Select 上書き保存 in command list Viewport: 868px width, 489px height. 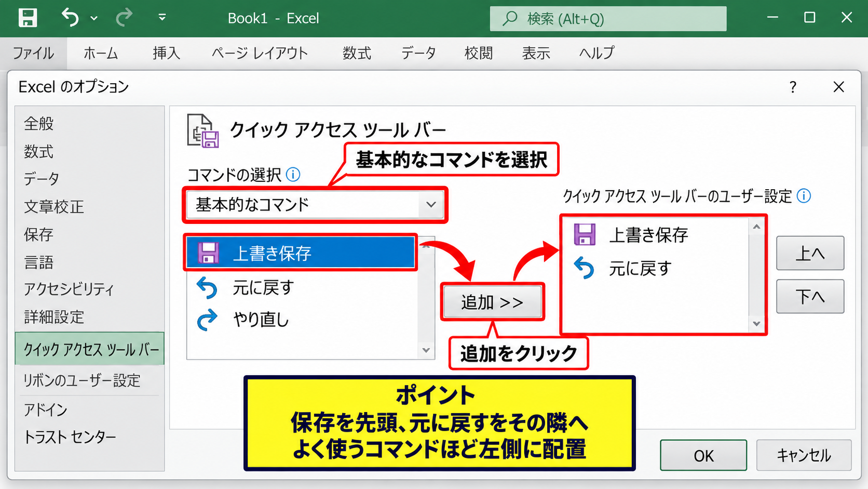[x=300, y=253]
